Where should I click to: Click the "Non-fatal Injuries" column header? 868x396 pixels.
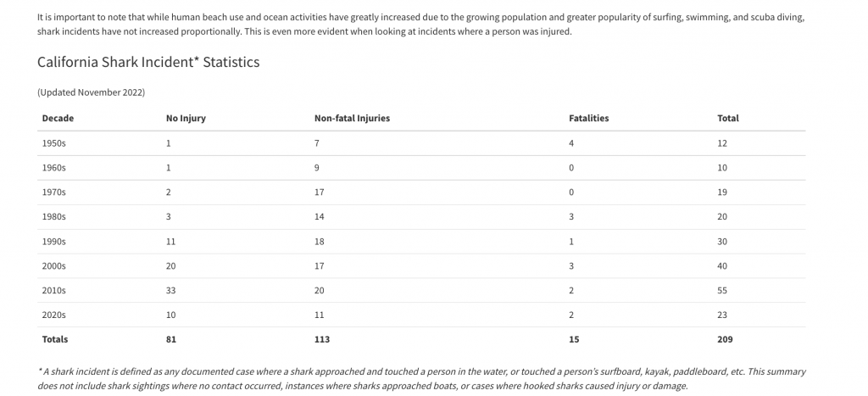pyautogui.click(x=352, y=119)
